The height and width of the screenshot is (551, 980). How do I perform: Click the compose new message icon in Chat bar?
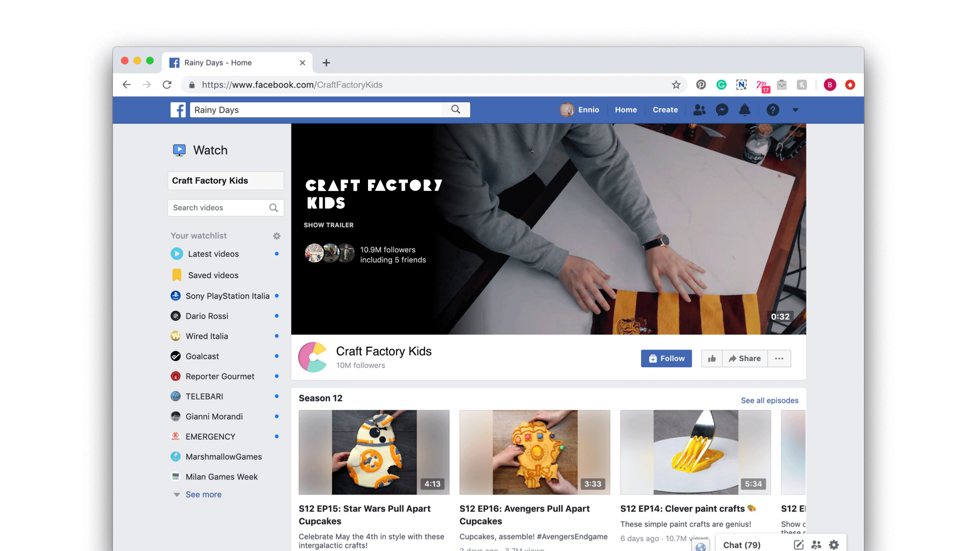tap(799, 545)
